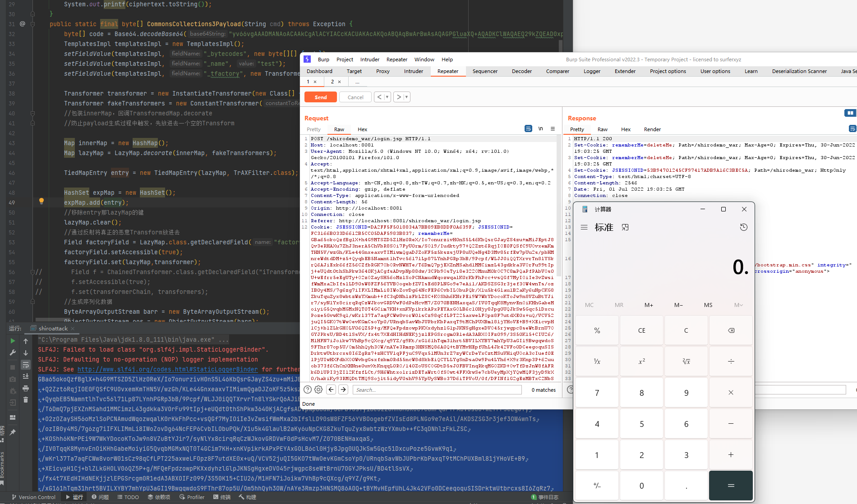Open the 终端 terminal tool window

coord(221,497)
